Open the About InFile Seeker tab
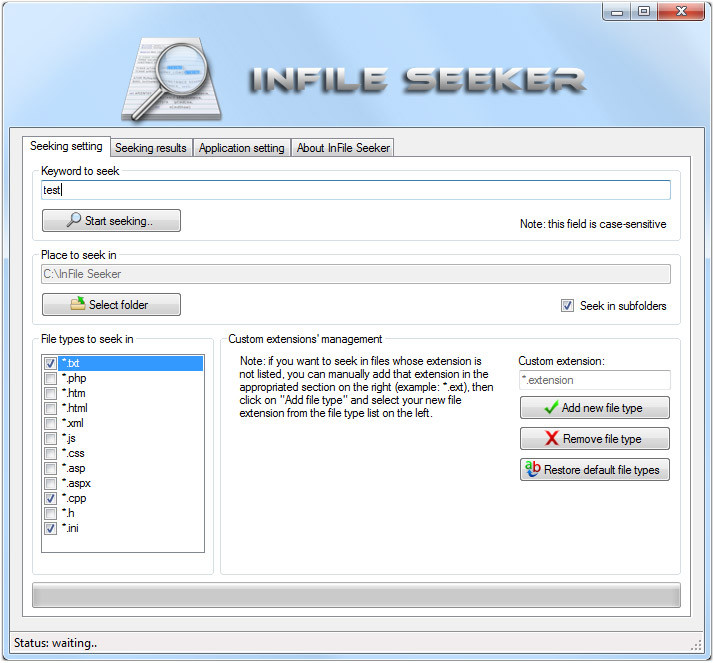 (x=343, y=148)
